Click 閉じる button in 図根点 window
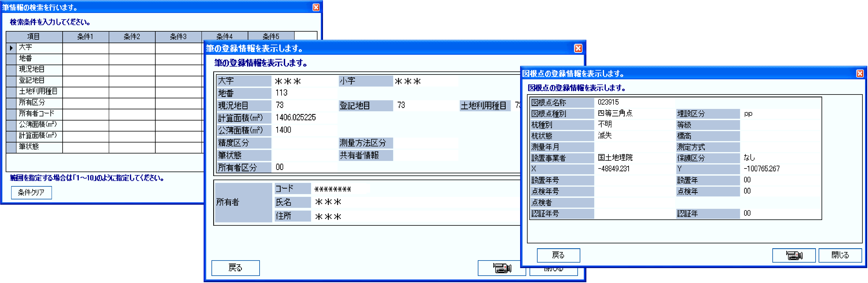The height and width of the screenshot is (283, 868). [x=840, y=255]
